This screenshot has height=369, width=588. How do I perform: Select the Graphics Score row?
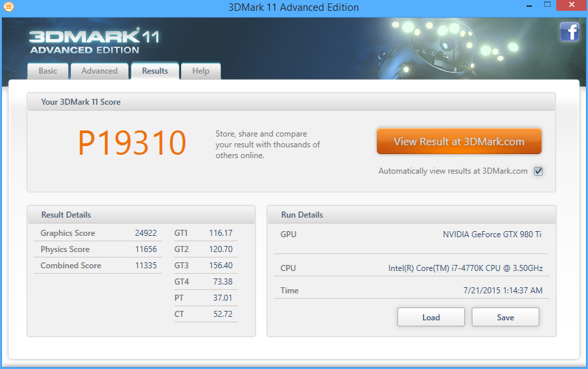tap(98, 233)
